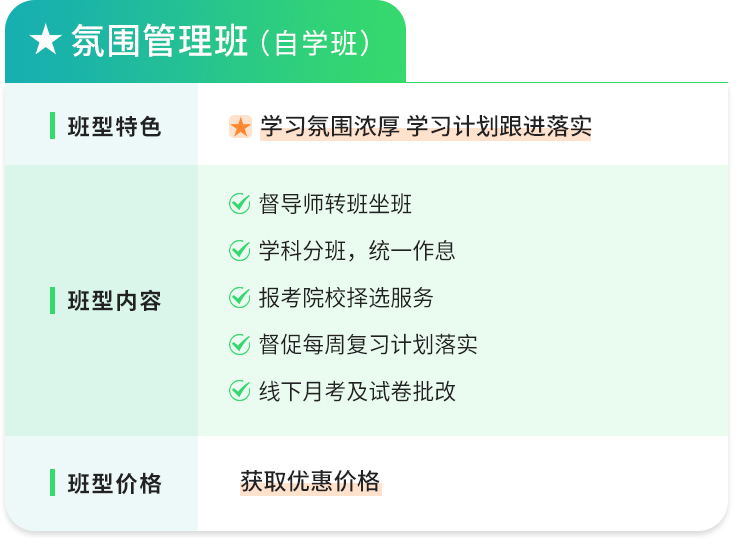Click the green bar beside 班型价格

(x=52, y=483)
